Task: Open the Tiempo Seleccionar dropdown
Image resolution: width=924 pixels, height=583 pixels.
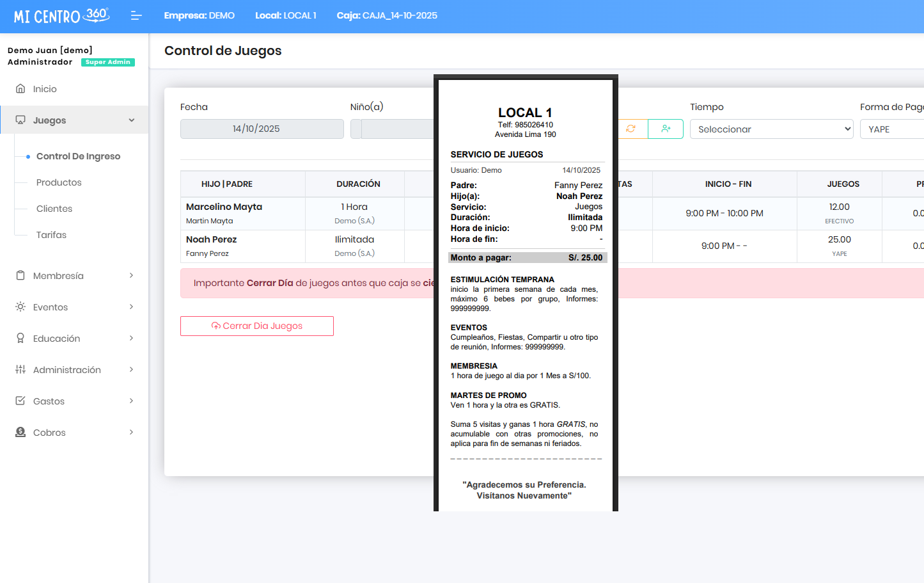Action: (x=771, y=129)
